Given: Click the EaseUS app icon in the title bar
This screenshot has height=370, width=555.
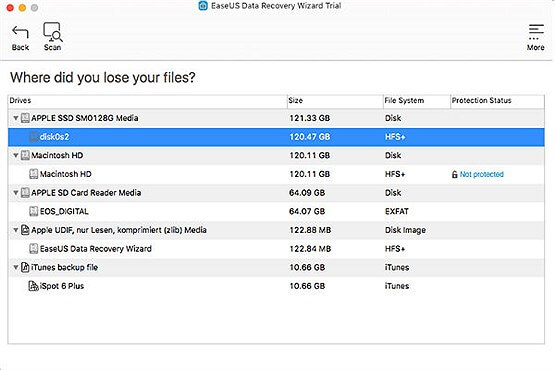Looking at the screenshot, I should click(x=203, y=6).
